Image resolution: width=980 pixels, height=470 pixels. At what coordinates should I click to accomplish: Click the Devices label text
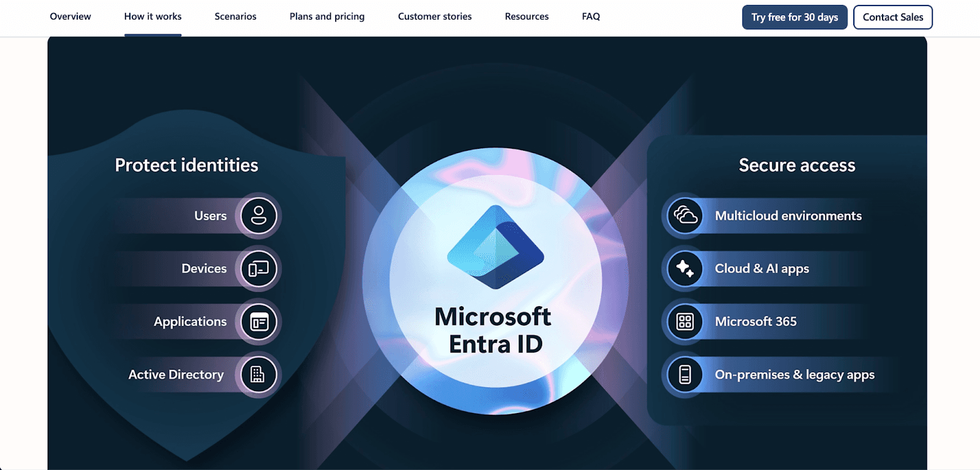coord(204,269)
